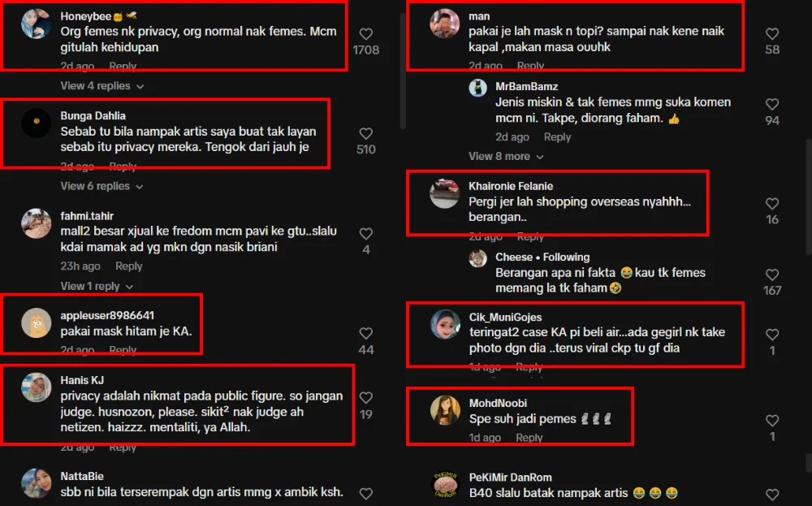Reply to fahmi.tahir's comment
Image resolution: width=812 pixels, height=506 pixels.
(x=128, y=266)
